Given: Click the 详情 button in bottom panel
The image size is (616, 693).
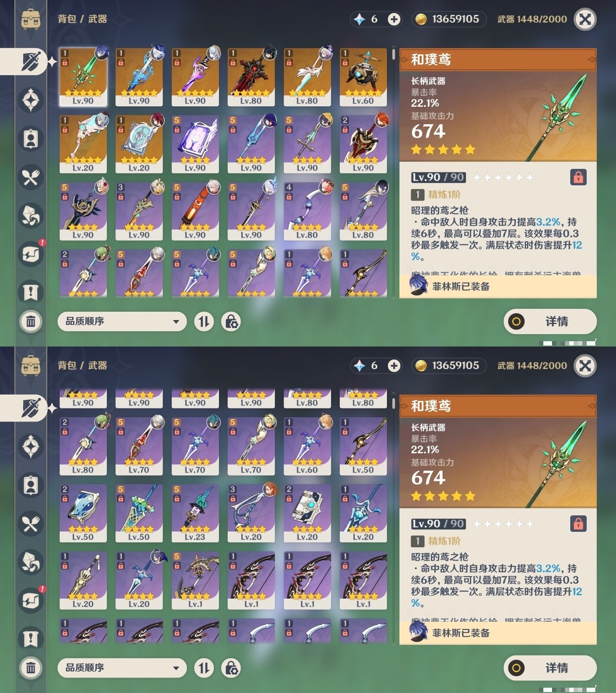Looking at the screenshot, I should [x=550, y=668].
